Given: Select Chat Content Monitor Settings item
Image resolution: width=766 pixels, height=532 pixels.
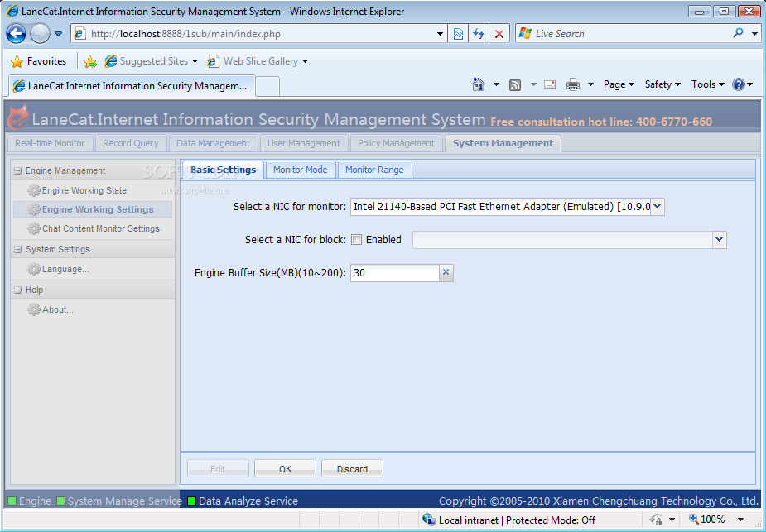Looking at the screenshot, I should 100,228.
